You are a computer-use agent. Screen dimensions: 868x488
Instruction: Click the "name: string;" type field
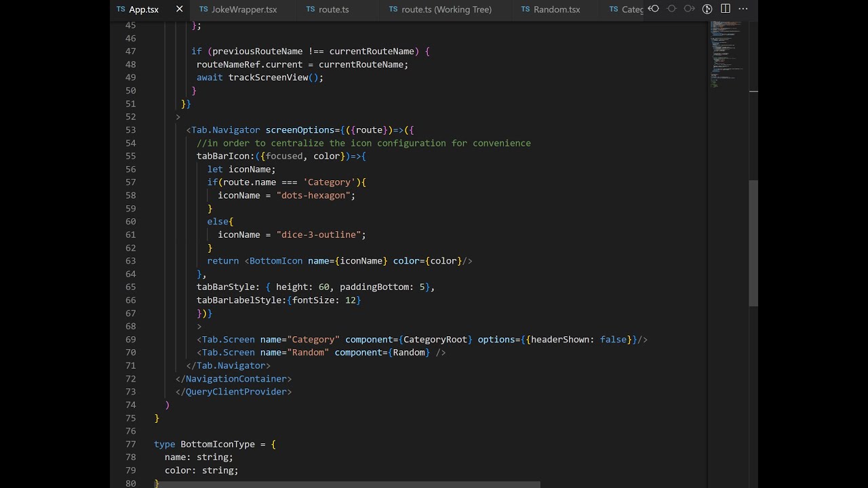click(199, 457)
